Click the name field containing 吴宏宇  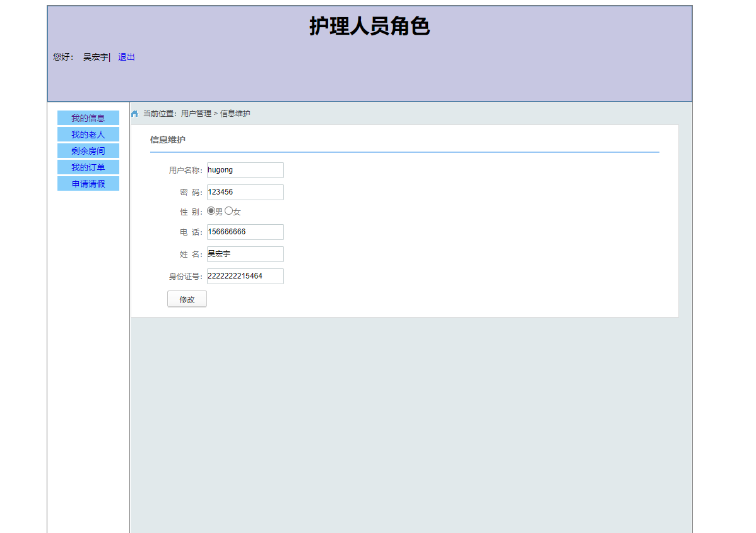pos(245,254)
